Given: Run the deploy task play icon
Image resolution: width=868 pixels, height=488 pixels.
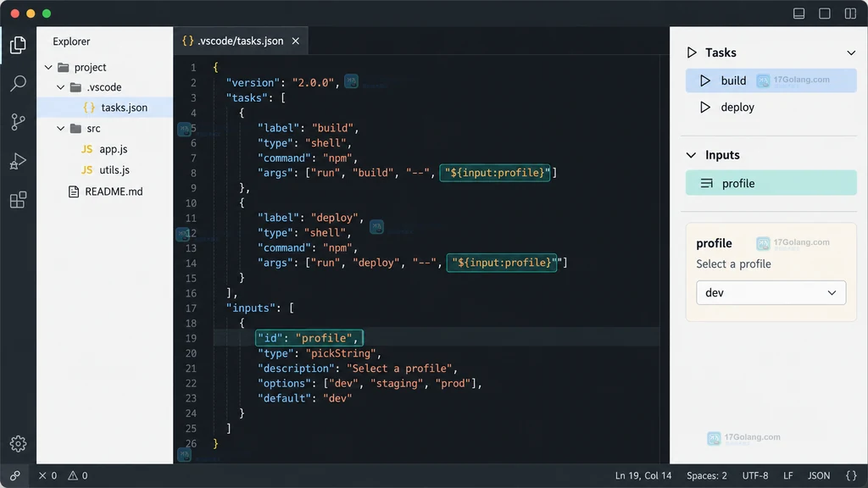Looking at the screenshot, I should pos(704,108).
